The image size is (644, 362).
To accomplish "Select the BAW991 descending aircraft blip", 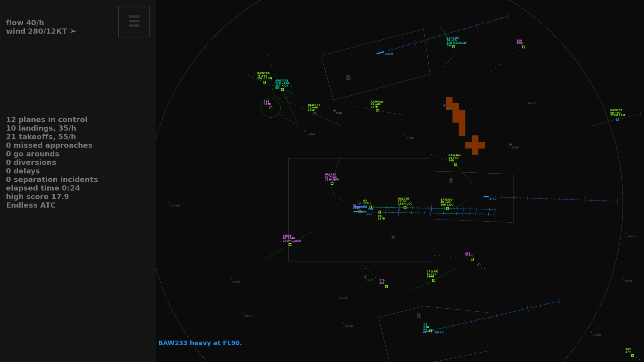I will tap(433, 280).
